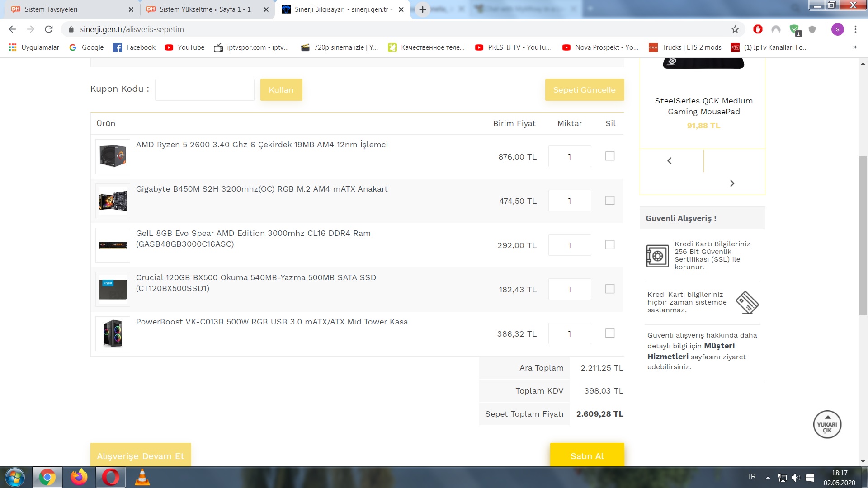This screenshot has width=868, height=488.
Task: Open Uygulamalar apps grid bookmark
Action: tap(13, 47)
